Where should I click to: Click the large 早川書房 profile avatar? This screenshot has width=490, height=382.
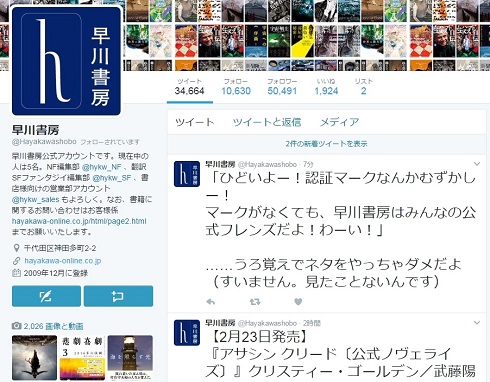[66, 61]
